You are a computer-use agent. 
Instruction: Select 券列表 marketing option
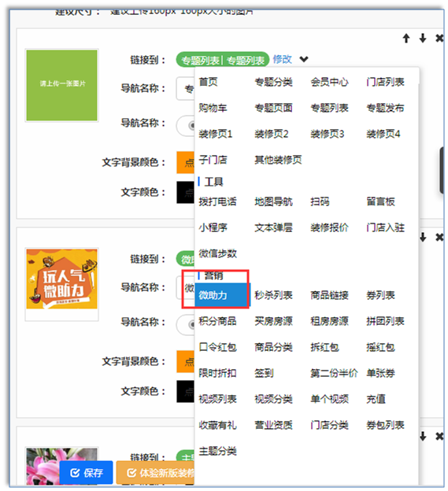tap(380, 295)
